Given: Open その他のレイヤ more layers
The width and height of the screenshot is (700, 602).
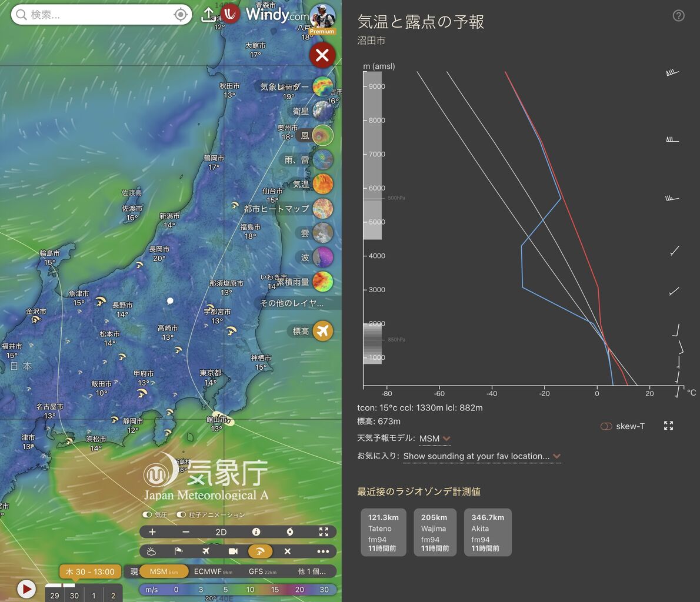Looking at the screenshot, I should click(x=292, y=303).
